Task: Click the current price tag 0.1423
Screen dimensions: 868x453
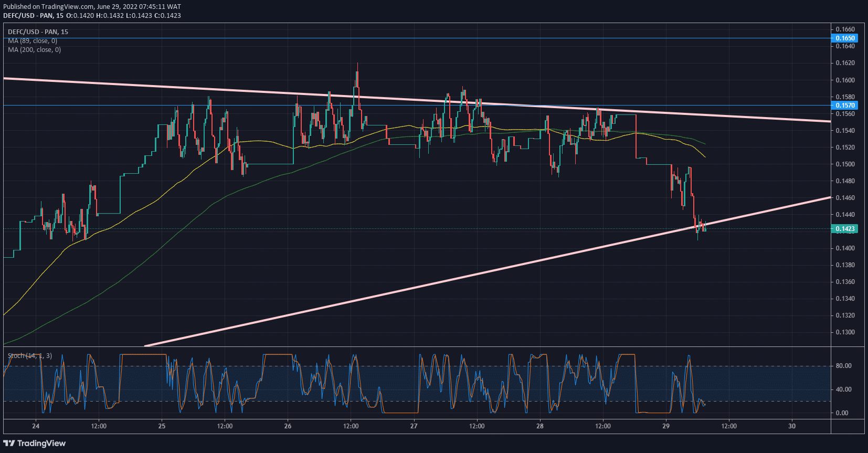Action: pyautogui.click(x=845, y=229)
